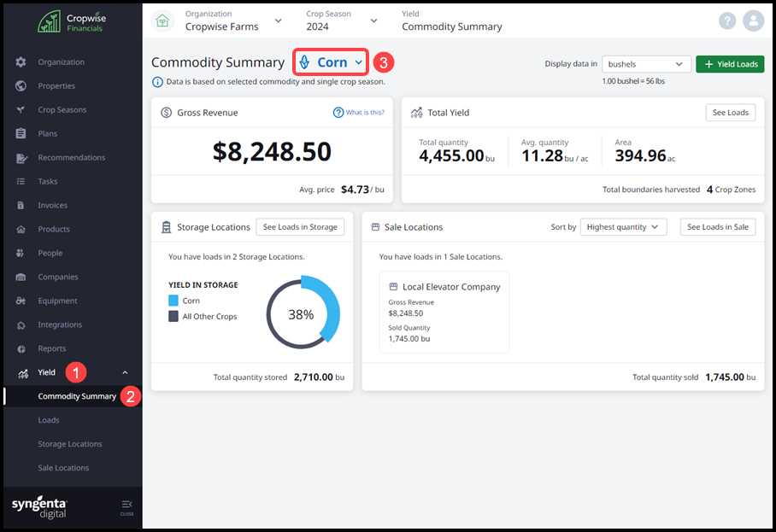Click the Integrations icon in sidebar
Viewport: 776px width, 532px height.
pyautogui.click(x=21, y=324)
